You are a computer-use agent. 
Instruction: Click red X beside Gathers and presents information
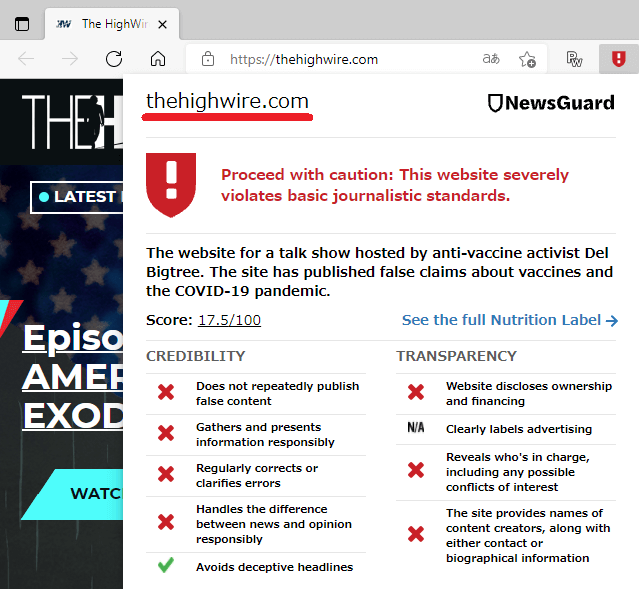point(166,433)
